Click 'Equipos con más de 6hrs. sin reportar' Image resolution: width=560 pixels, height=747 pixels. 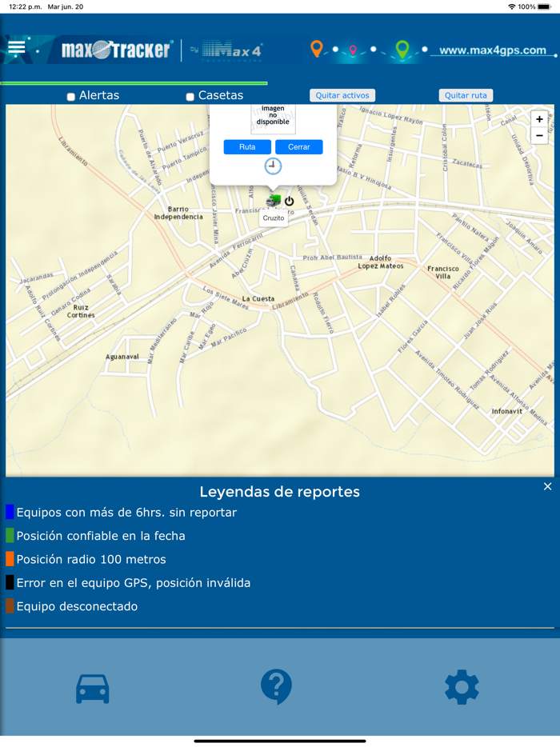pos(126,513)
